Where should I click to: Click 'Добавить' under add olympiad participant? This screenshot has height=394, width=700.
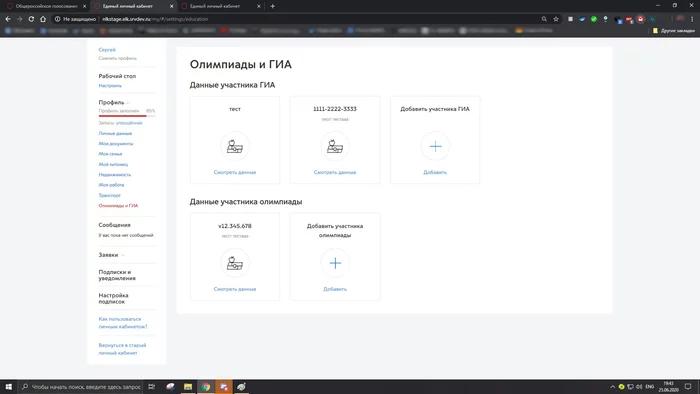335,289
